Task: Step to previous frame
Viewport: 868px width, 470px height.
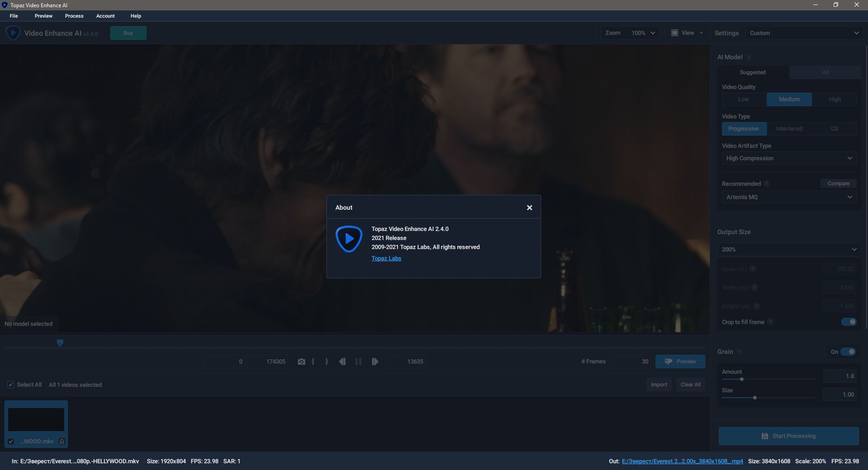Action: (342, 362)
